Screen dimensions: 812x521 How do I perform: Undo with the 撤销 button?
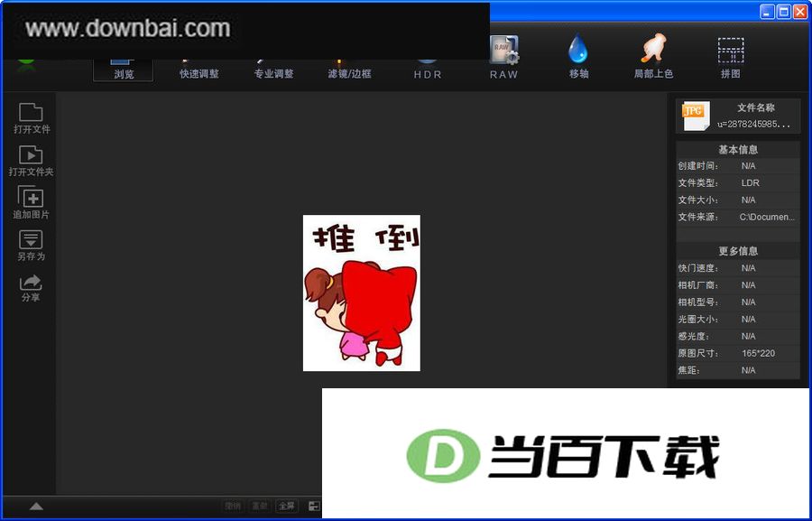233,506
